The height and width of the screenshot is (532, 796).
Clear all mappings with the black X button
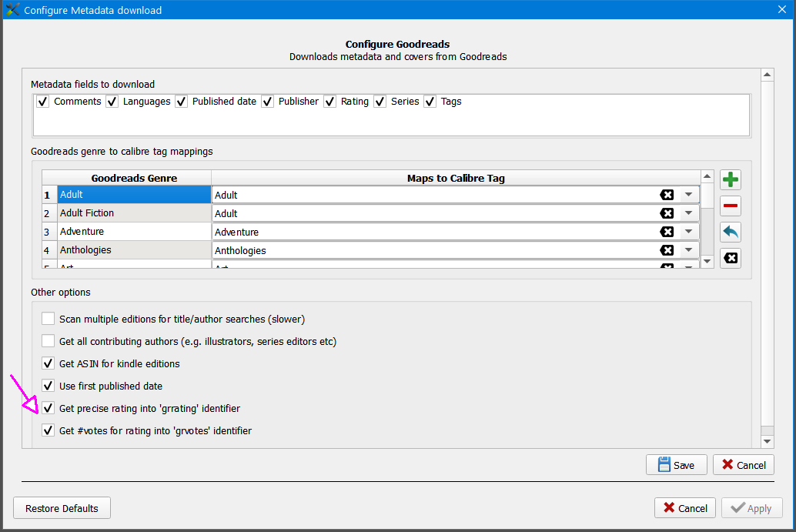pos(730,258)
